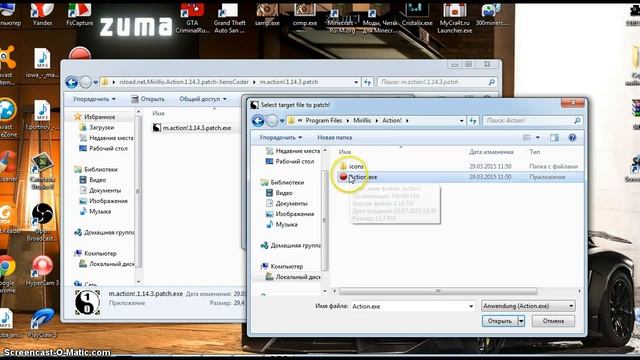The image size is (640, 360).
Task: Select Компьютер in Explorer sidebar
Action: pos(96,253)
